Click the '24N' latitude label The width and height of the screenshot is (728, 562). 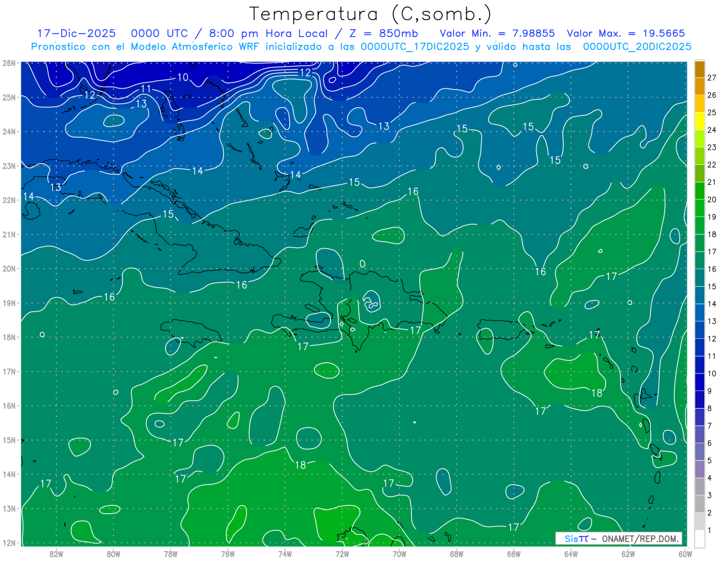click(x=8, y=132)
